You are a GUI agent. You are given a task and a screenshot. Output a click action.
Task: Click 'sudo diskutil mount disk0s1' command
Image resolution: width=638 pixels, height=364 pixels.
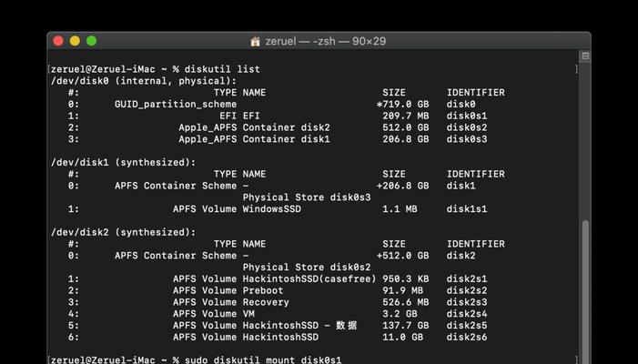coord(263,360)
